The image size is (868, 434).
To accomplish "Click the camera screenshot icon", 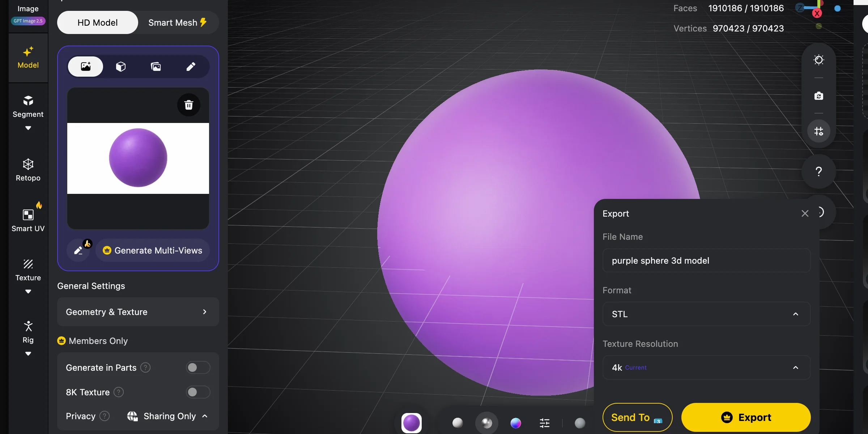I will [x=819, y=96].
